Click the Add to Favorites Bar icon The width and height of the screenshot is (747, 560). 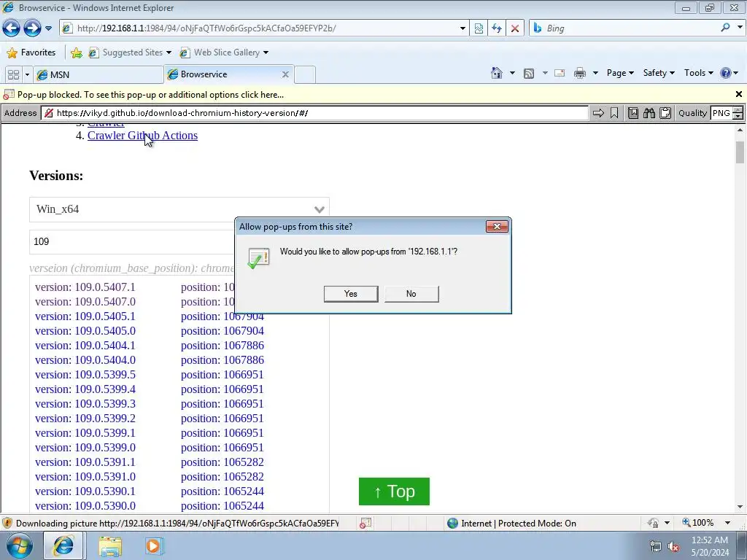[x=76, y=52]
